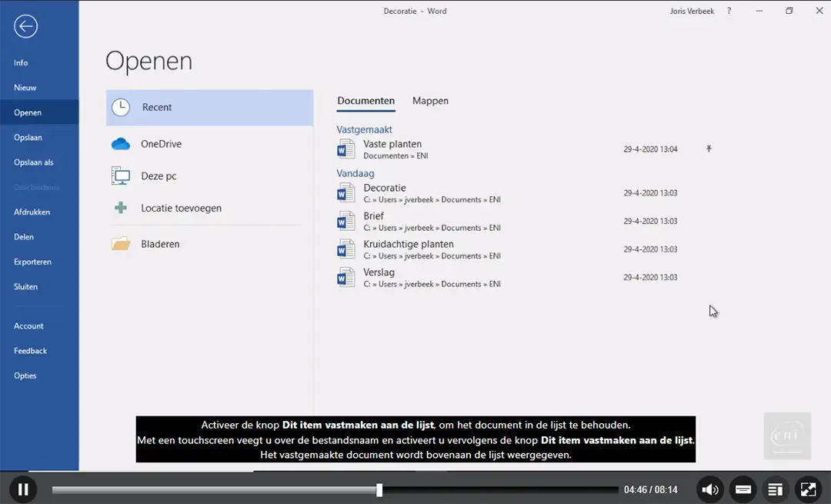Mute the video with the speaker icon
Screen dimensions: 831x504
(710, 489)
